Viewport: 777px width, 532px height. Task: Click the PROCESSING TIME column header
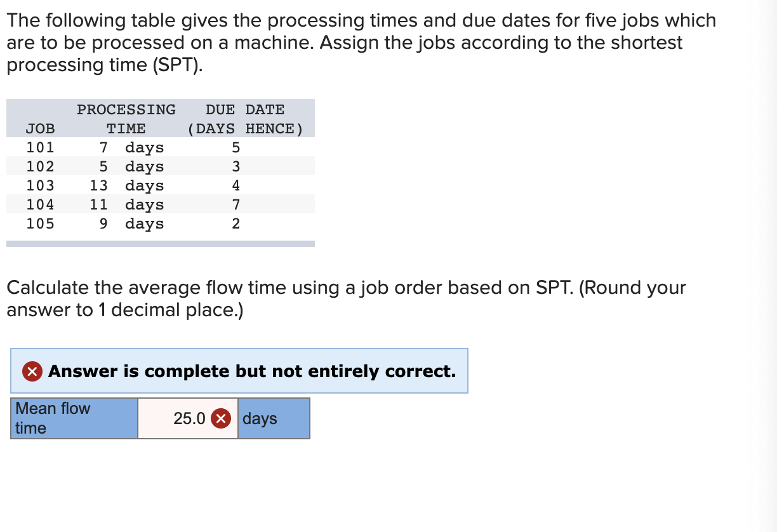[x=126, y=119]
